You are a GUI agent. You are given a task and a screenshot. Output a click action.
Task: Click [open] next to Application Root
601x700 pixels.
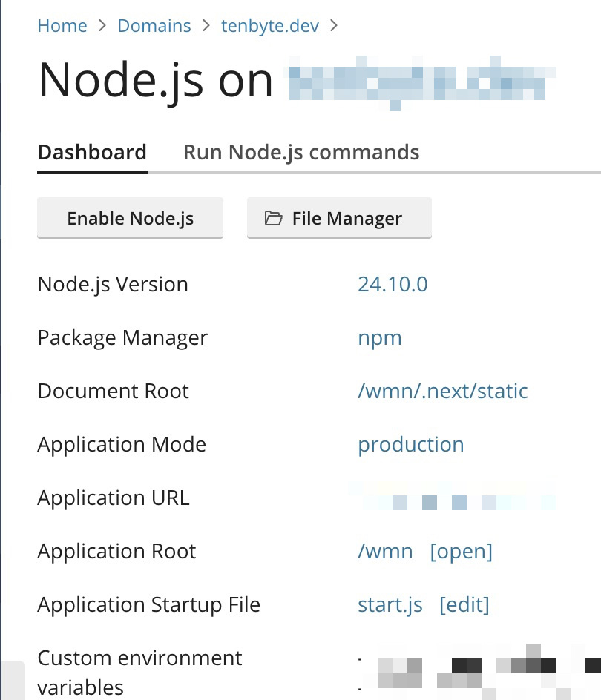461,552
